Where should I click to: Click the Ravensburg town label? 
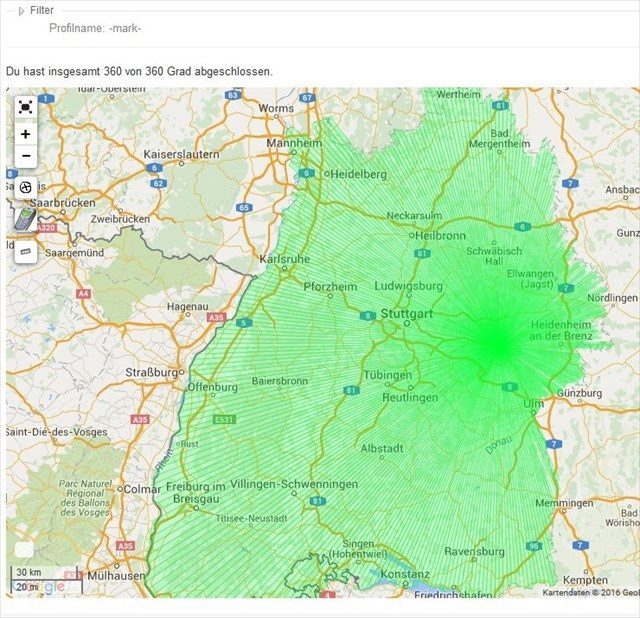click(x=474, y=551)
